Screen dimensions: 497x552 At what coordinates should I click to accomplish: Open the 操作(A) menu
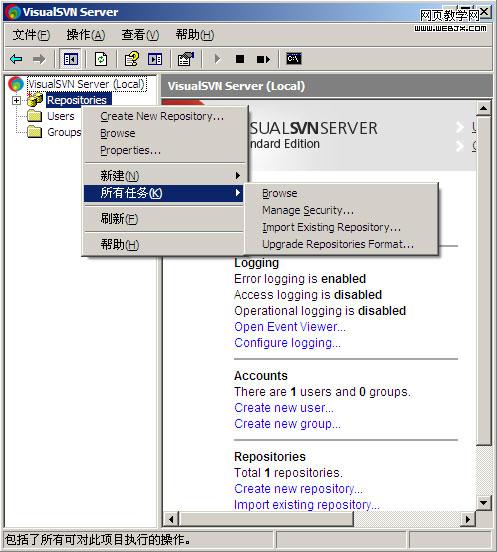(86, 35)
